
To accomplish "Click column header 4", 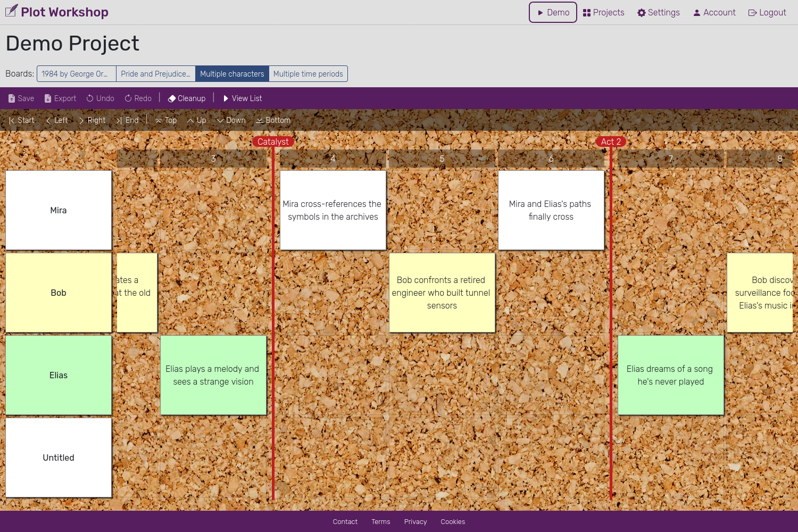I will pos(333,159).
